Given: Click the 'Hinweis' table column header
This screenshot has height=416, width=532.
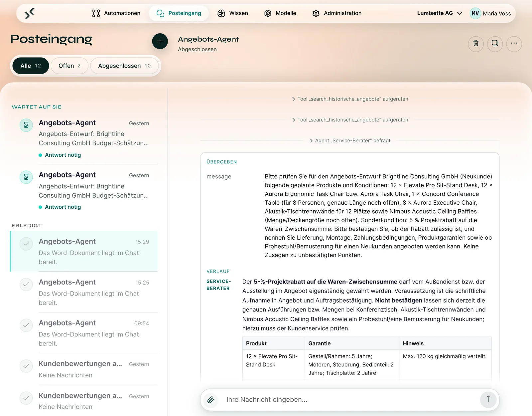Looking at the screenshot, I should pyautogui.click(x=445, y=343).
